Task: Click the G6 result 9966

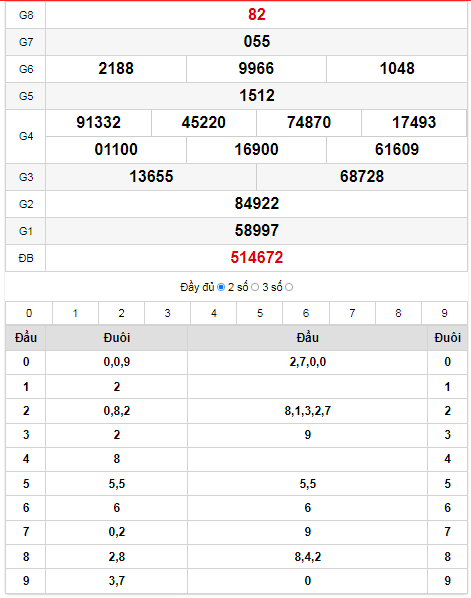Action: click(x=256, y=68)
